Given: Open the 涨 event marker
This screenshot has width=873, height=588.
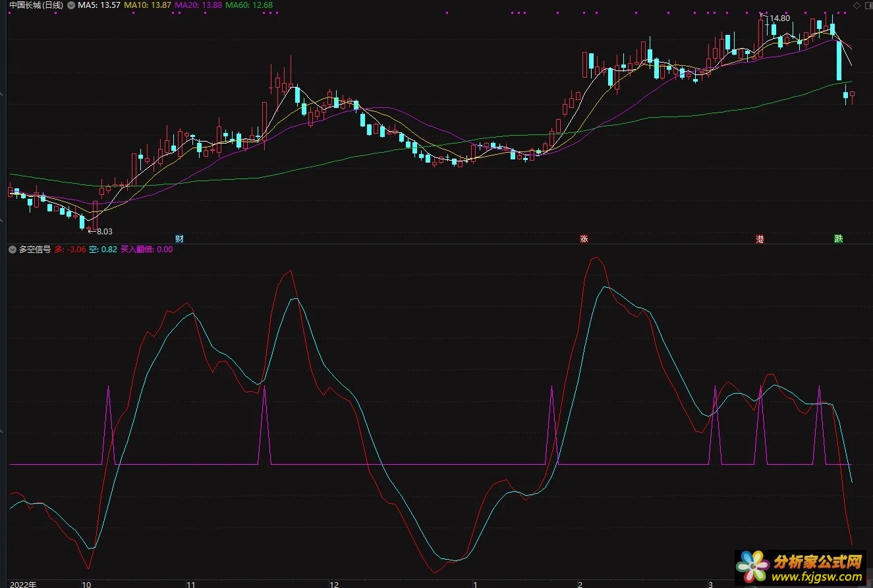Looking at the screenshot, I should coord(584,238).
